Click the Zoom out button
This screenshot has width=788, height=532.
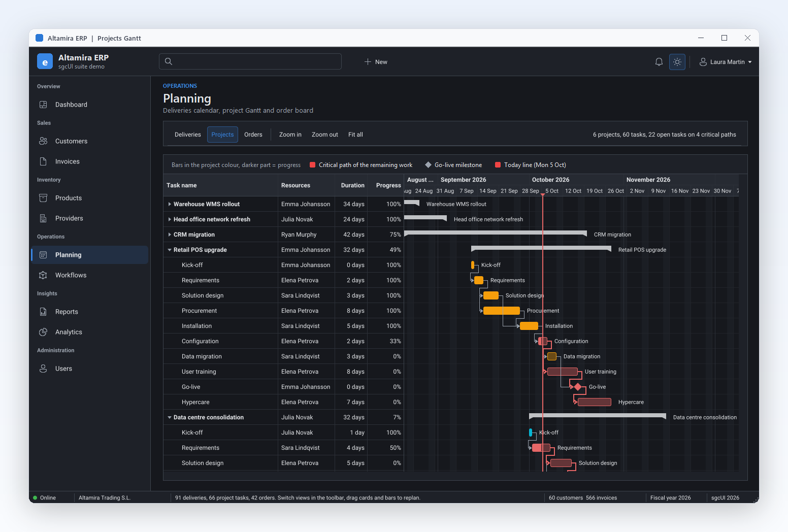(x=325, y=135)
